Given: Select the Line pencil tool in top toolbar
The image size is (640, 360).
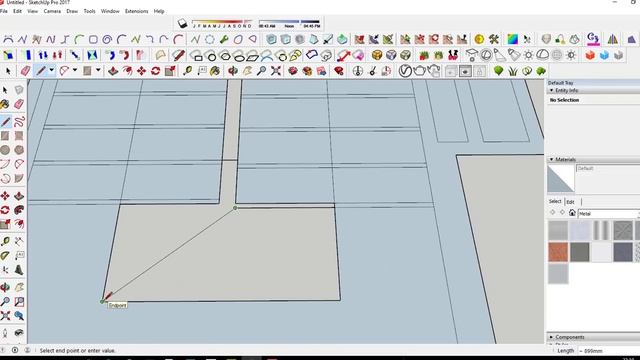Looking at the screenshot, I should [41, 71].
